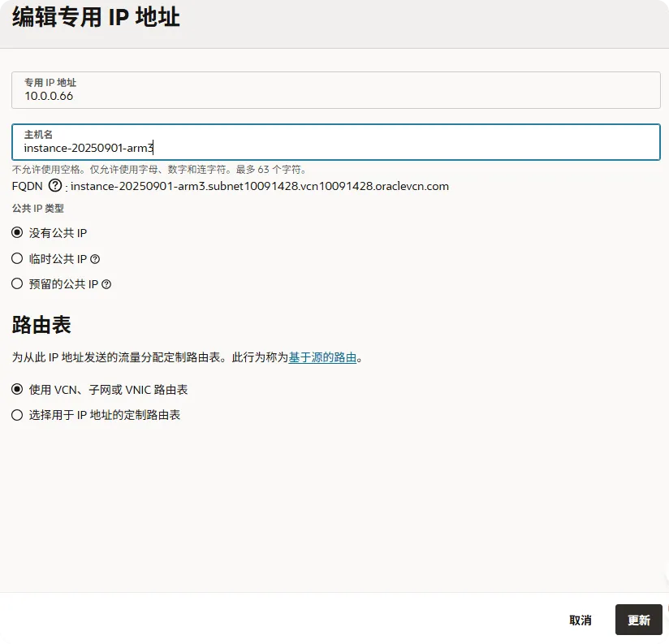This screenshot has height=644, width=669.
Task: Open the 基于源的路由 link
Action: tap(322, 357)
